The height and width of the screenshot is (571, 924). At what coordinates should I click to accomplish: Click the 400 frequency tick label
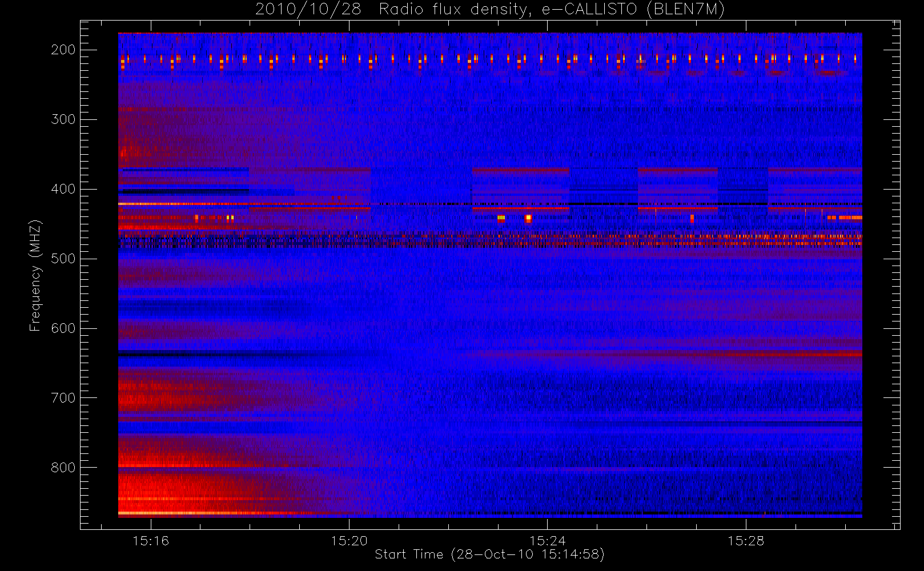pyautogui.click(x=63, y=189)
